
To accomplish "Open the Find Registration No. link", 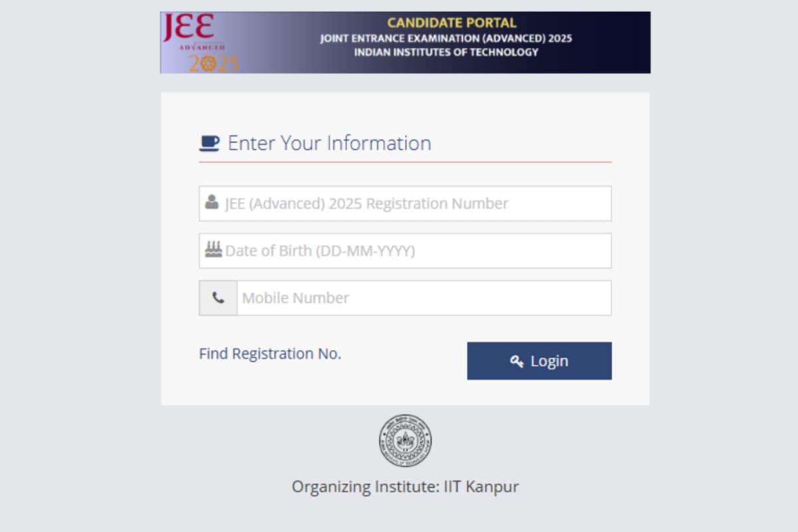I will [270, 354].
